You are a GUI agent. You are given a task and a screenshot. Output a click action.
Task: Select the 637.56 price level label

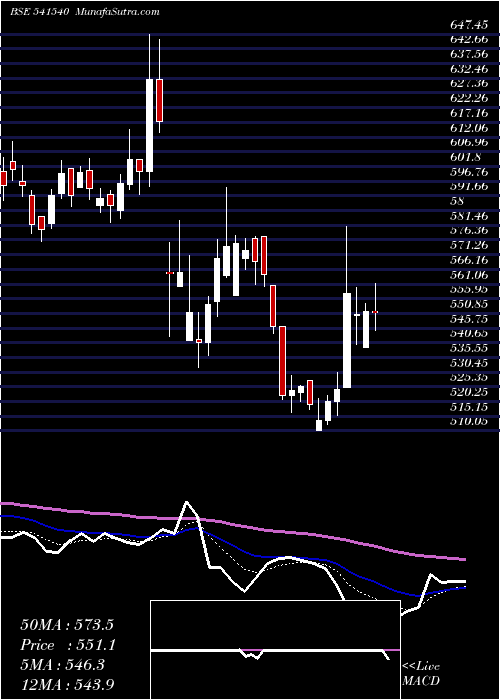pyautogui.click(x=469, y=54)
